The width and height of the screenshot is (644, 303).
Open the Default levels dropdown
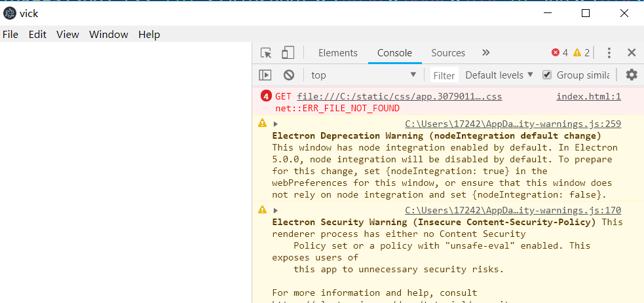point(499,75)
